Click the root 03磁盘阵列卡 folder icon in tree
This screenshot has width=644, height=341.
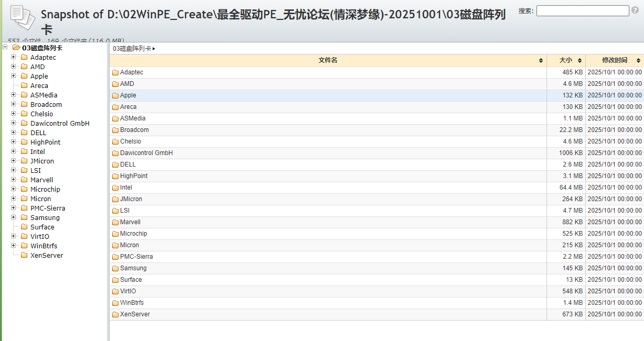[x=16, y=48]
